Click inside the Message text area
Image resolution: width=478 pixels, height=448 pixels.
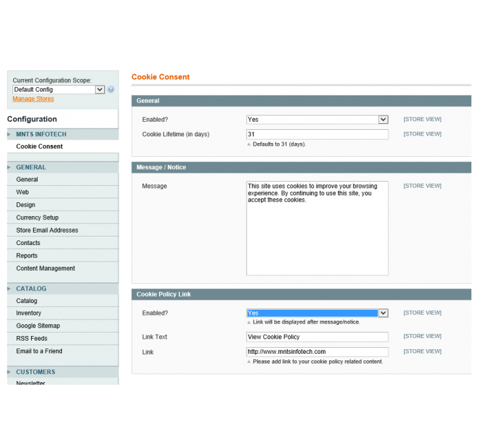pyautogui.click(x=316, y=228)
